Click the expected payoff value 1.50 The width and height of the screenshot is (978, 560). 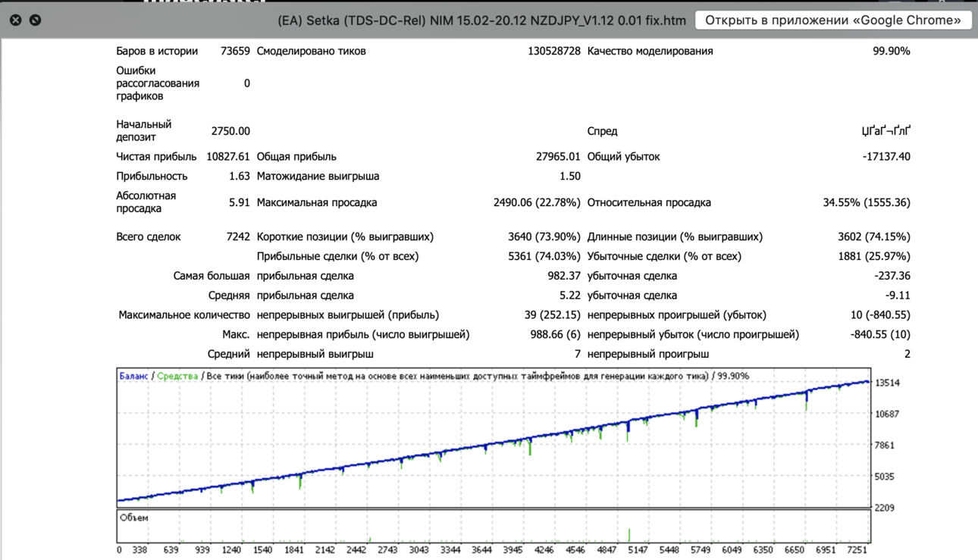click(x=569, y=176)
